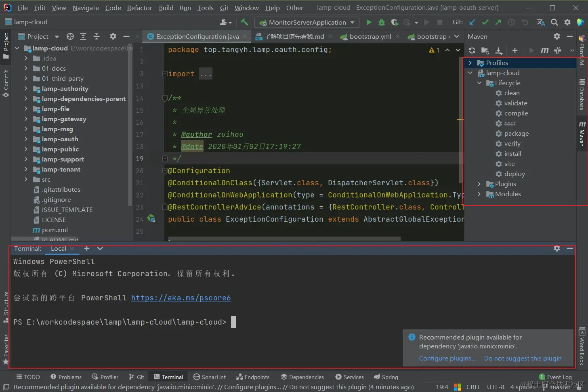Switch to the bootstrap.yml editor tab
Viewport: 588px width, 392px height.
tap(370, 37)
